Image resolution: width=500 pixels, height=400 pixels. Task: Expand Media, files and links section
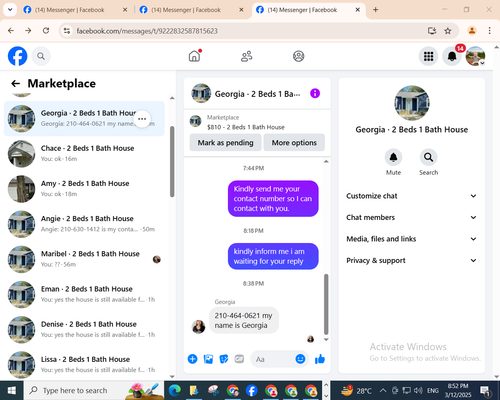coord(411,239)
